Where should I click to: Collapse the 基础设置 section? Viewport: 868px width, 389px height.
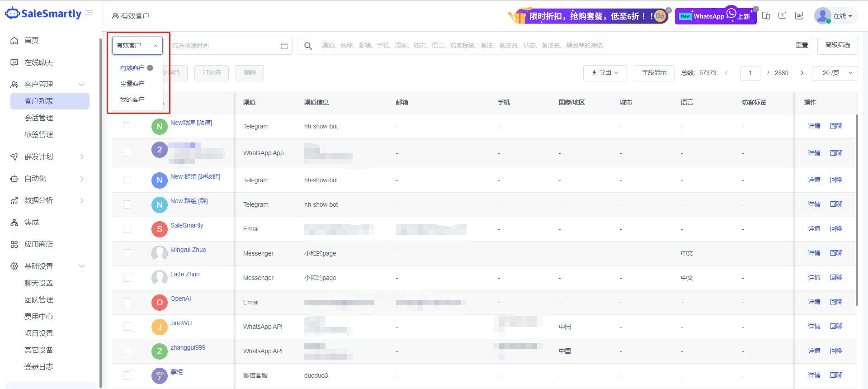[82, 266]
